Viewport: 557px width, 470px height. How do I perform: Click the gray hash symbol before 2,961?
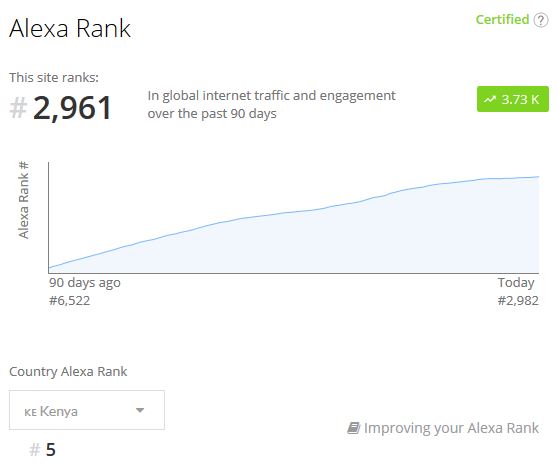pos(18,108)
